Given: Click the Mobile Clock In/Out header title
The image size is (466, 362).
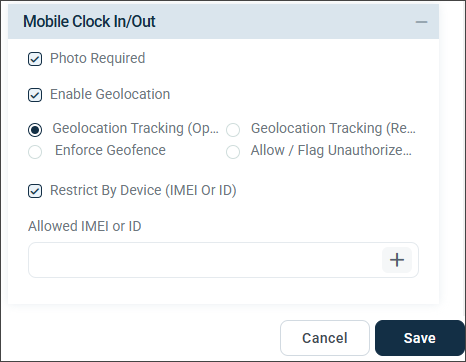Looking at the screenshot, I should pos(89,21).
